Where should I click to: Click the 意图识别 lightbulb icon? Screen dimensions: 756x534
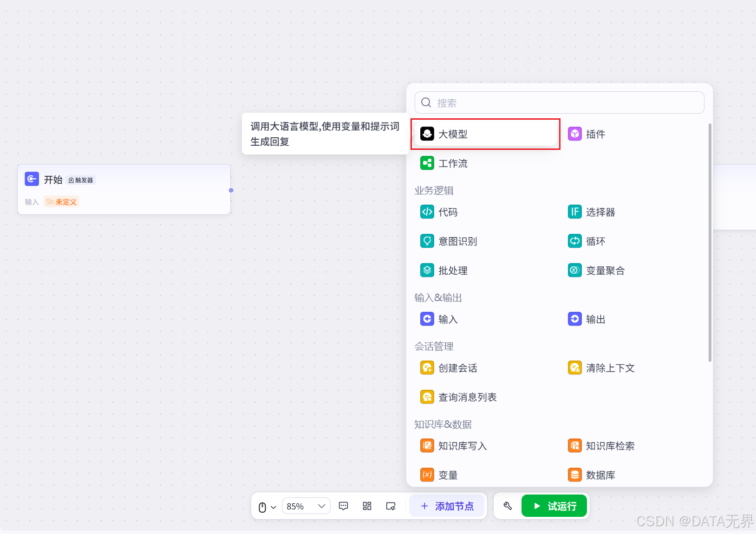tap(427, 241)
